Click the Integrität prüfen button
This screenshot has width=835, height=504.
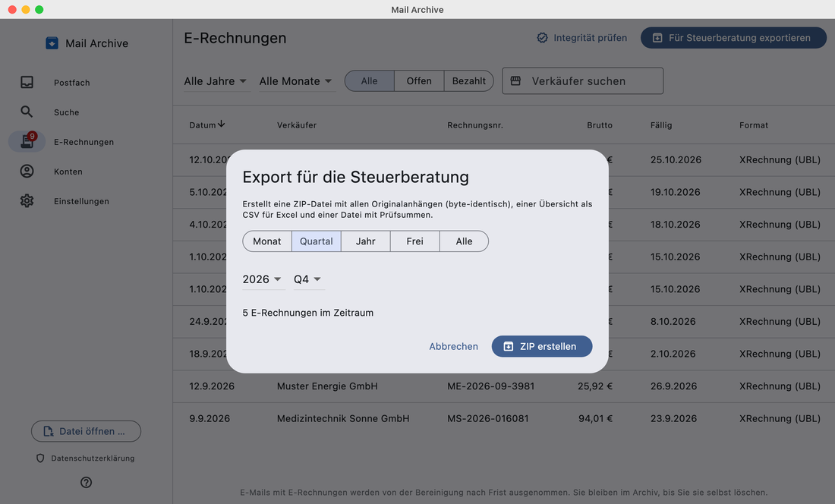pos(581,38)
